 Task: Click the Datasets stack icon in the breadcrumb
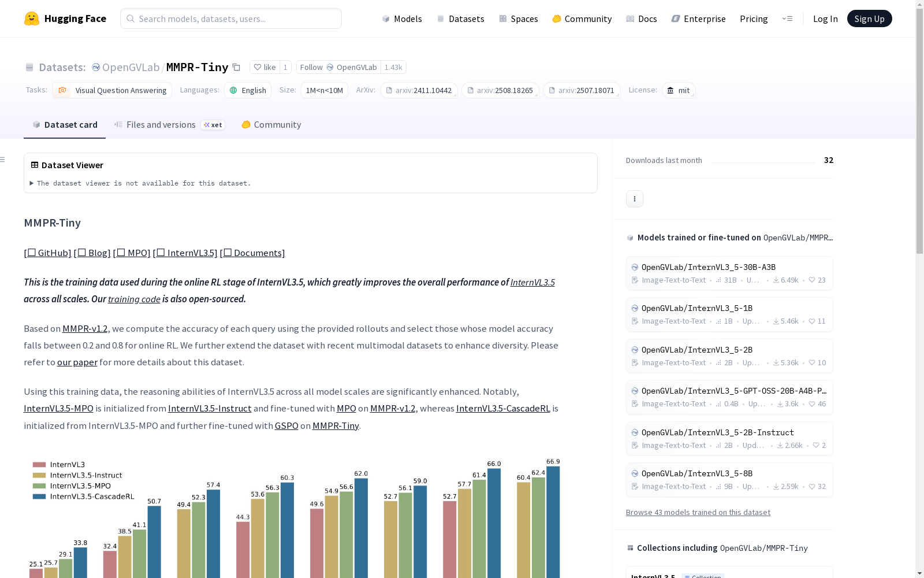[x=29, y=67]
